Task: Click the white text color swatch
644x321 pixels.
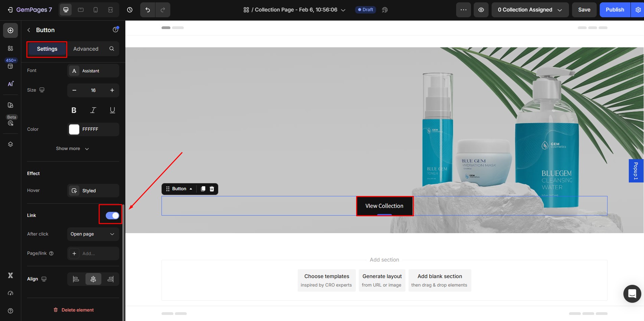Action: coord(74,129)
